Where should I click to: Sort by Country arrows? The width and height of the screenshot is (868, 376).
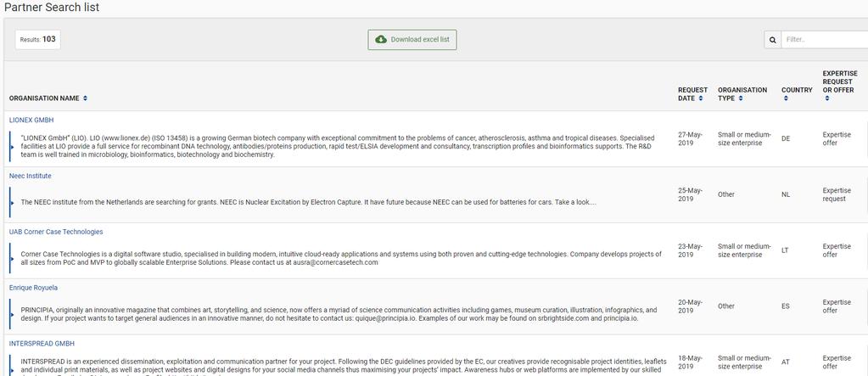pos(784,98)
